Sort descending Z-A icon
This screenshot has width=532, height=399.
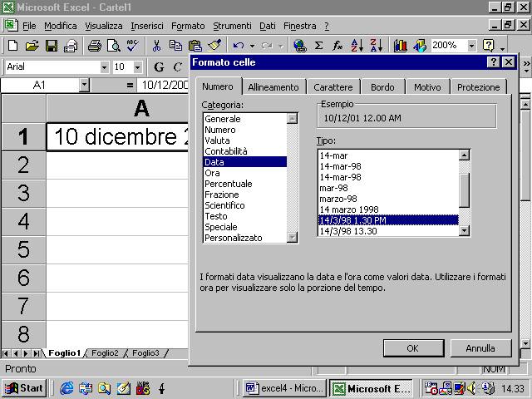pyautogui.click(x=376, y=46)
